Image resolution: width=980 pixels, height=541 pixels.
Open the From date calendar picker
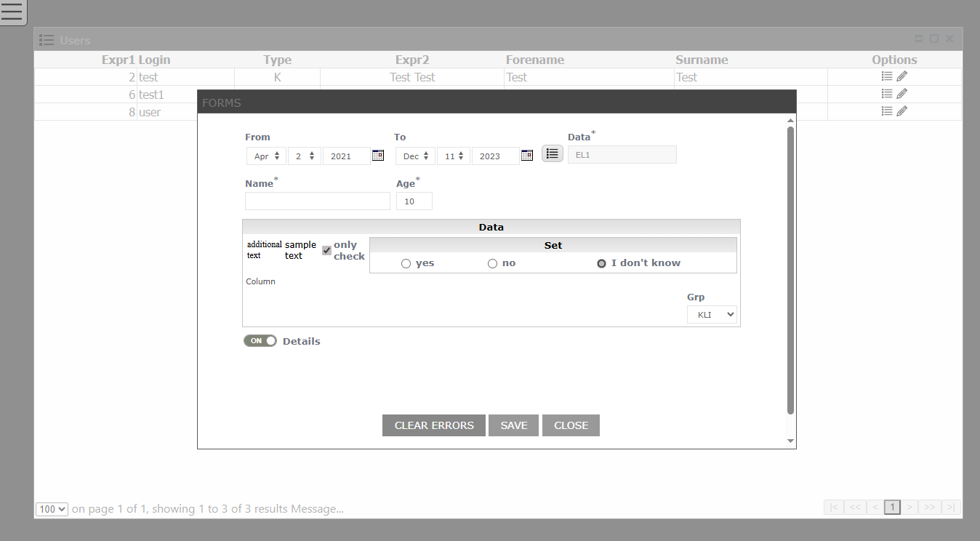point(378,155)
